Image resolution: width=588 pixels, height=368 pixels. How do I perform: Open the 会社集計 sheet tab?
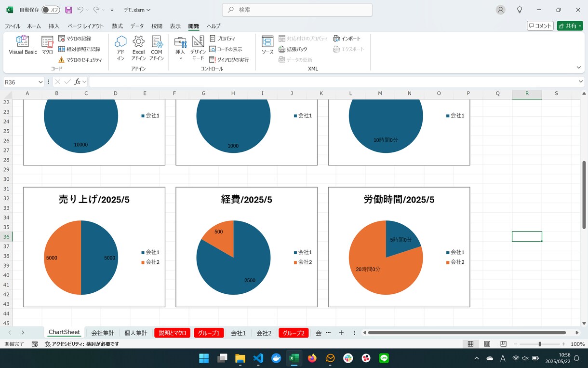click(x=103, y=333)
